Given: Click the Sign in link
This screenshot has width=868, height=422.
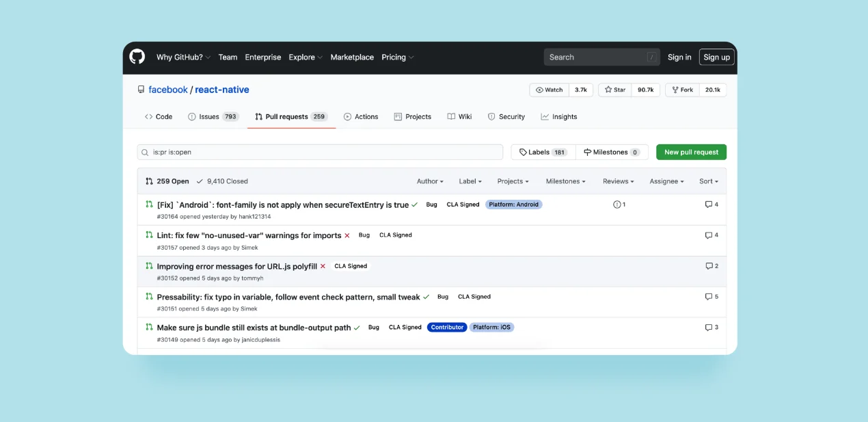Looking at the screenshot, I should 679,57.
